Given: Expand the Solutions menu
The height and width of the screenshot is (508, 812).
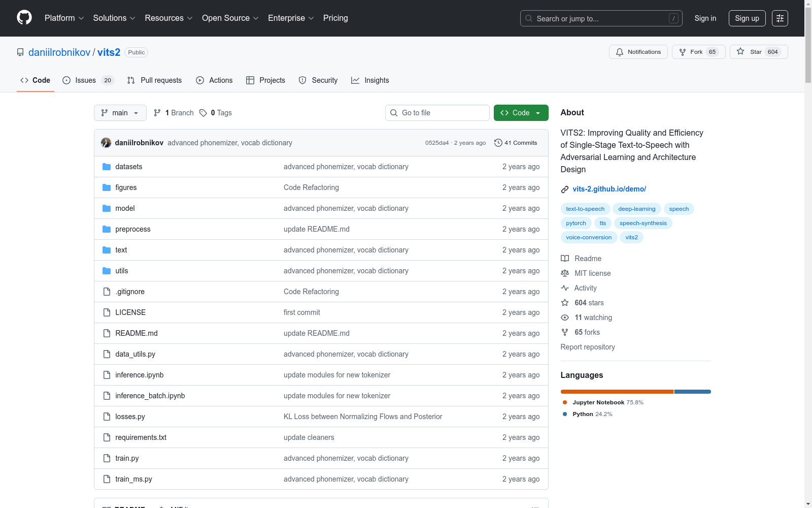Looking at the screenshot, I should coord(114,18).
